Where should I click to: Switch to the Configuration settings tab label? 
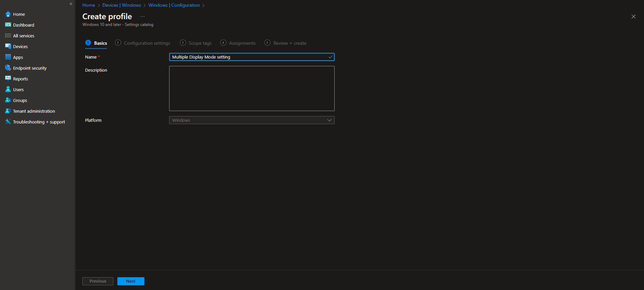tap(147, 43)
